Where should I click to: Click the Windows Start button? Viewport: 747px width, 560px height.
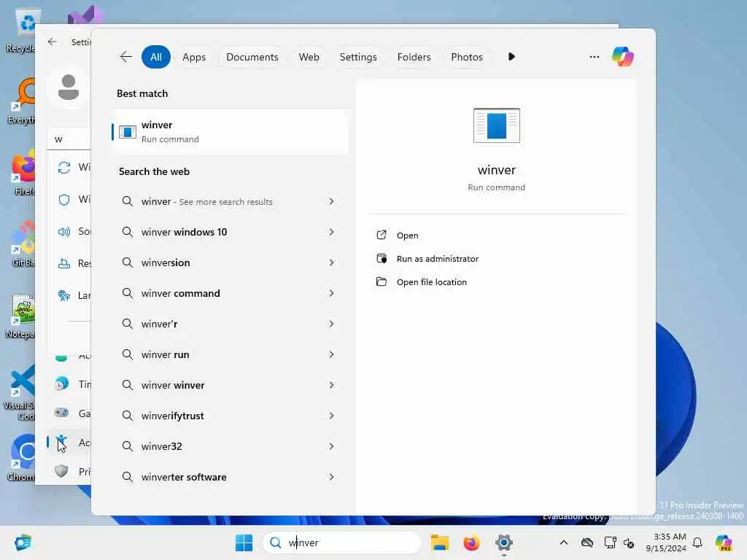pos(244,542)
